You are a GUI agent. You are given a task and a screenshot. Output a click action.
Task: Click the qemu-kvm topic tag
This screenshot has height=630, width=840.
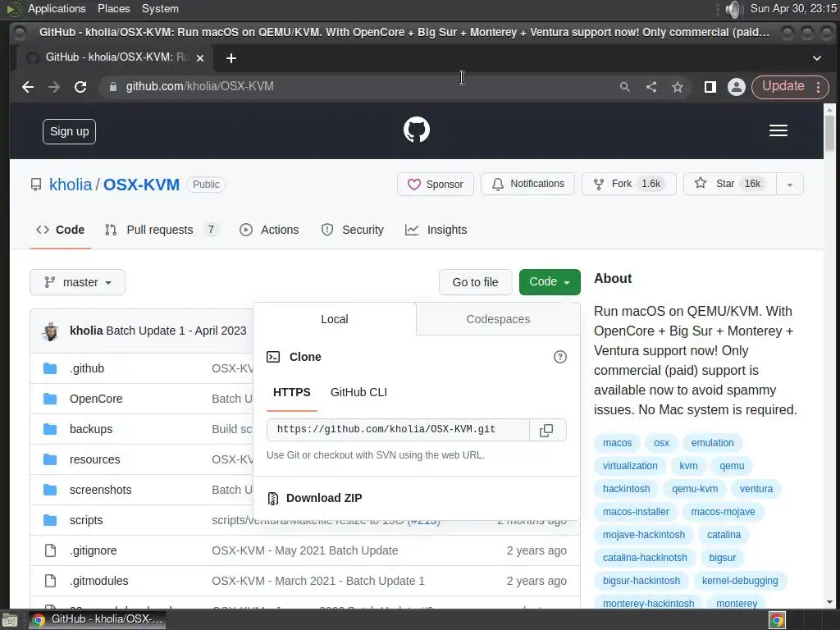pos(695,489)
